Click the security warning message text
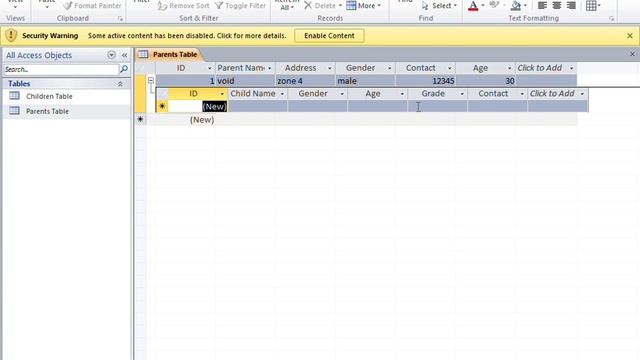Viewport: 640px width, 360px height. click(187, 36)
